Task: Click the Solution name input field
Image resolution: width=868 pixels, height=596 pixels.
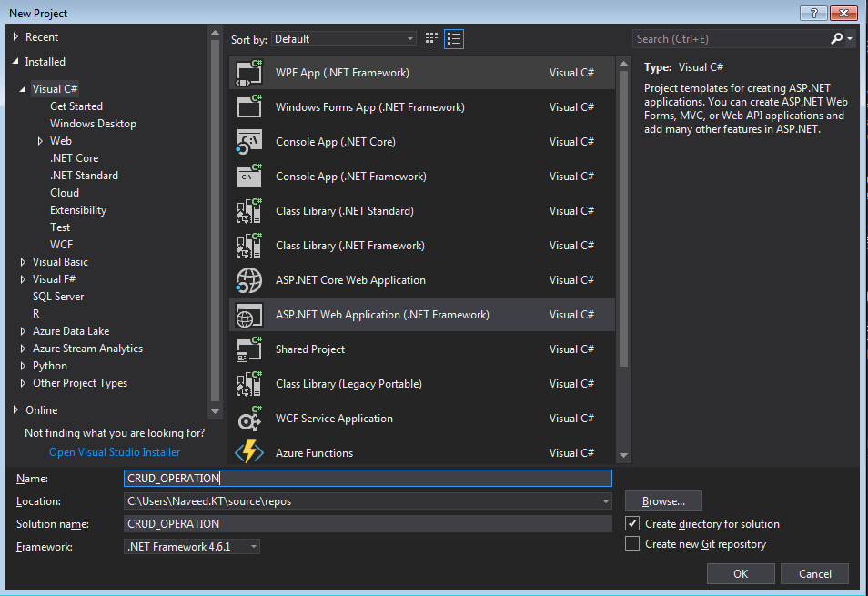Action: (368, 523)
